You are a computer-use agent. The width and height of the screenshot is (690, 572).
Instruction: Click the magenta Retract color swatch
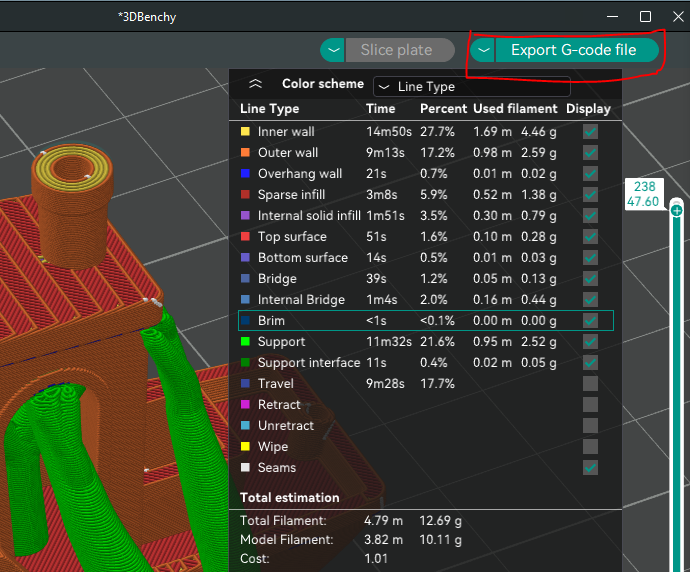(246, 404)
